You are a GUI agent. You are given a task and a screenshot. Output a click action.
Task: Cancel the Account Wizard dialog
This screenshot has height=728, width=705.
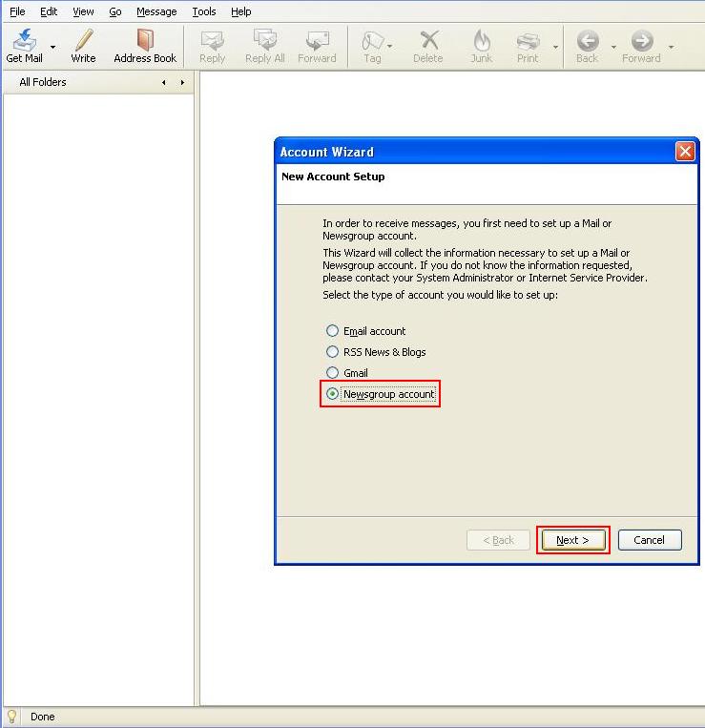tap(649, 540)
